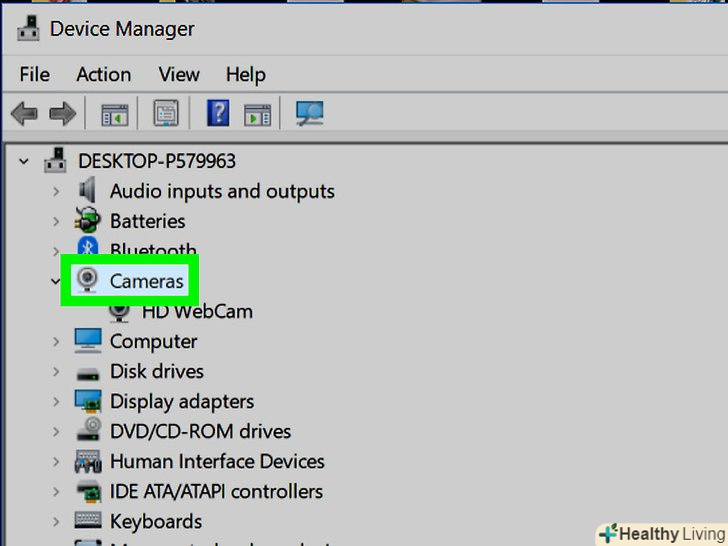Select the Cameras label
728x546 pixels.
[x=147, y=281]
